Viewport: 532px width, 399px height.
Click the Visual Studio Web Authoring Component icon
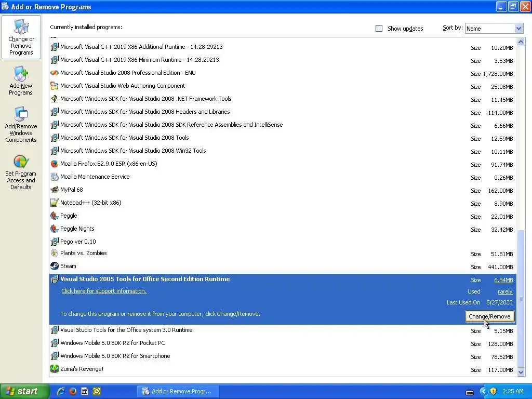click(x=54, y=86)
